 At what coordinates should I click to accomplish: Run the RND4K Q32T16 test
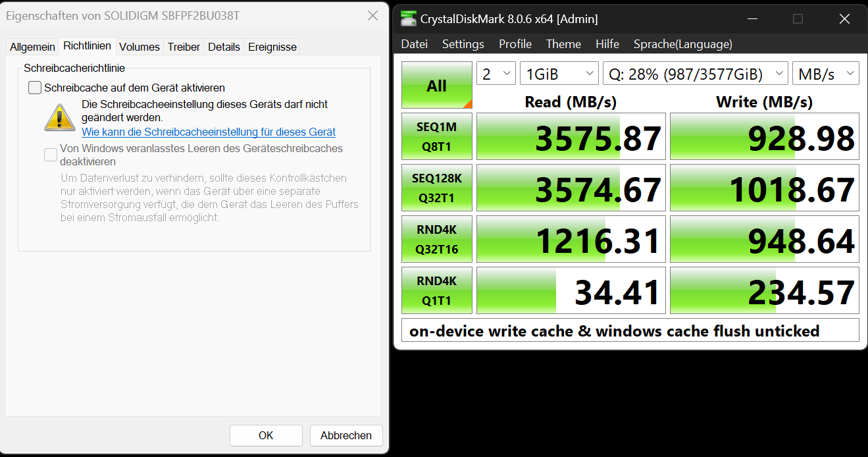click(x=437, y=239)
